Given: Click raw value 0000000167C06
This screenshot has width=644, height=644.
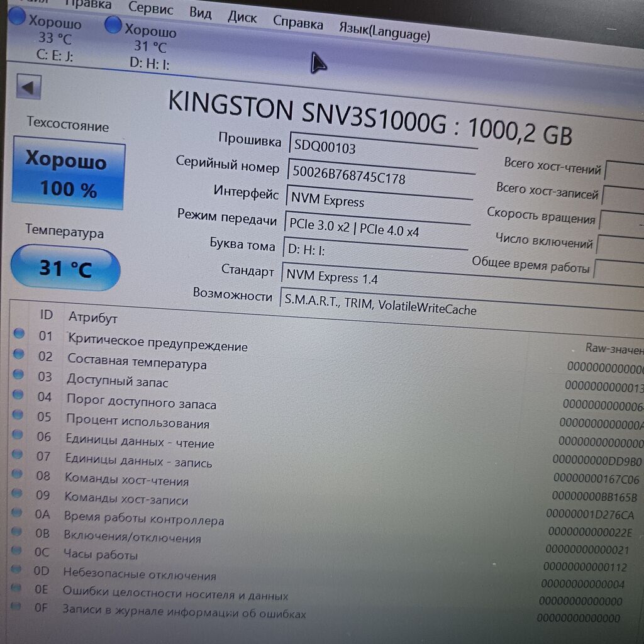Looking at the screenshot, I should [x=596, y=479].
